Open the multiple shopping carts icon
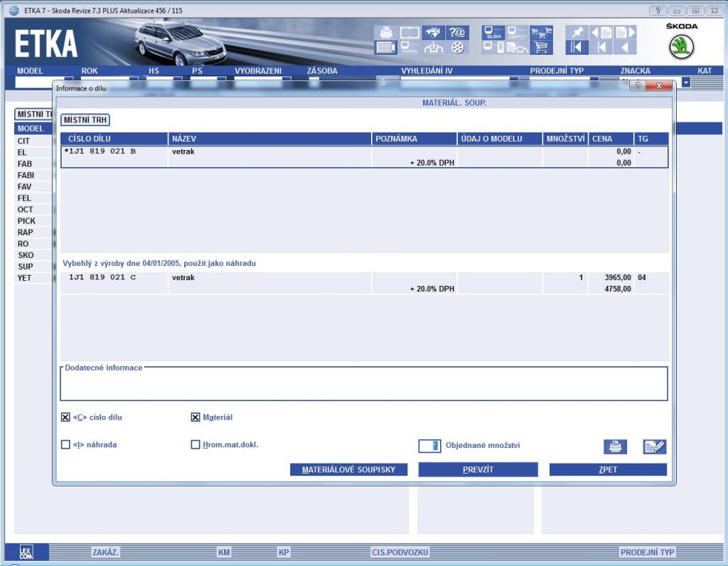Image resolution: width=728 pixels, height=566 pixels. click(x=541, y=33)
